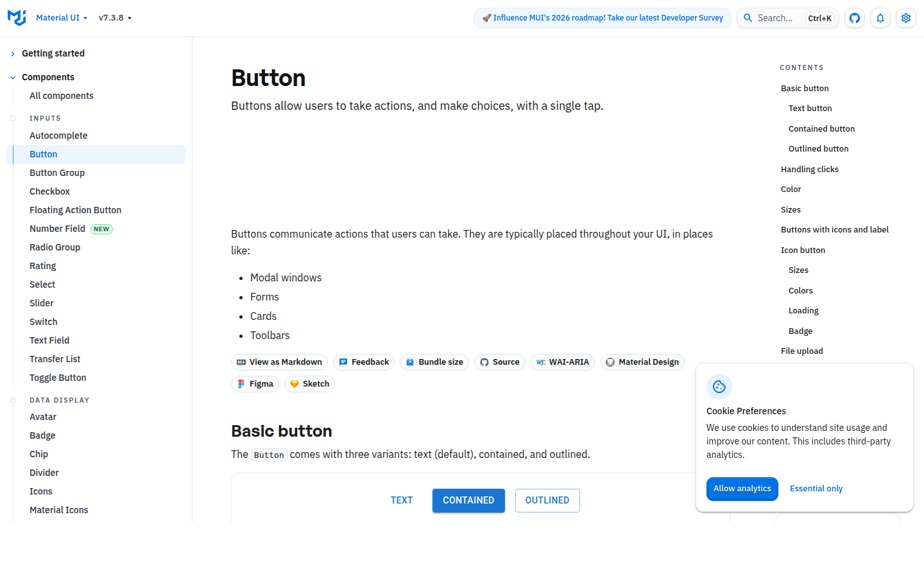Open the v7.3.8 version dropdown
The image size is (924, 578).
(x=115, y=18)
